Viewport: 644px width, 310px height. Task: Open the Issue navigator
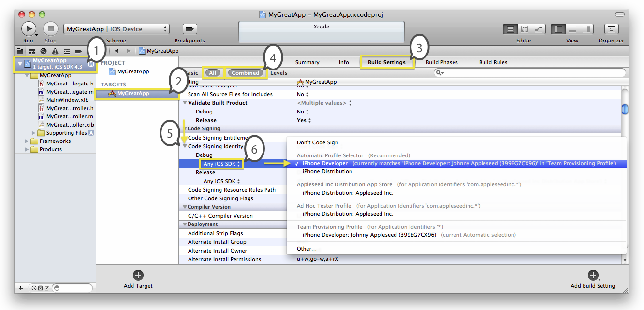(x=55, y=51)
